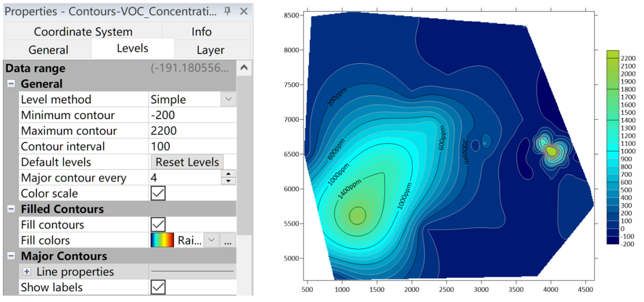Select the Data range row

tap(120, 68)
